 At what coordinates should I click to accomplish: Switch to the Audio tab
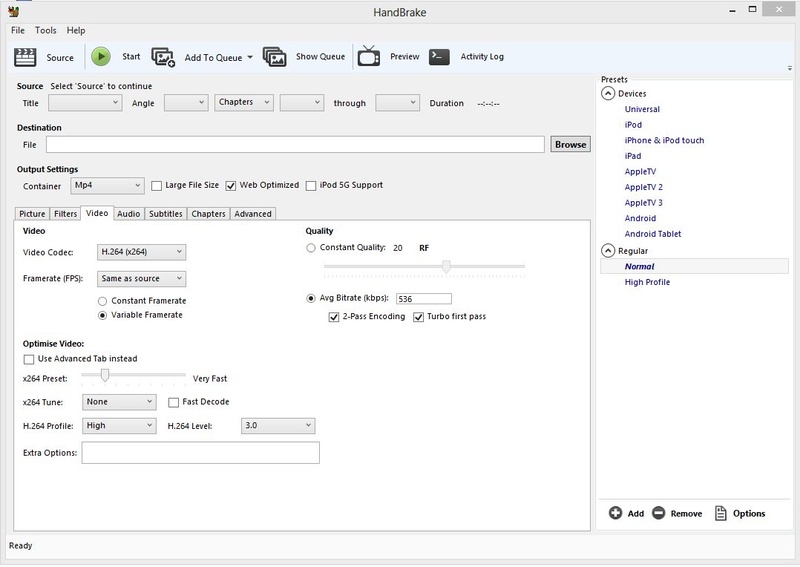(128, 213)
